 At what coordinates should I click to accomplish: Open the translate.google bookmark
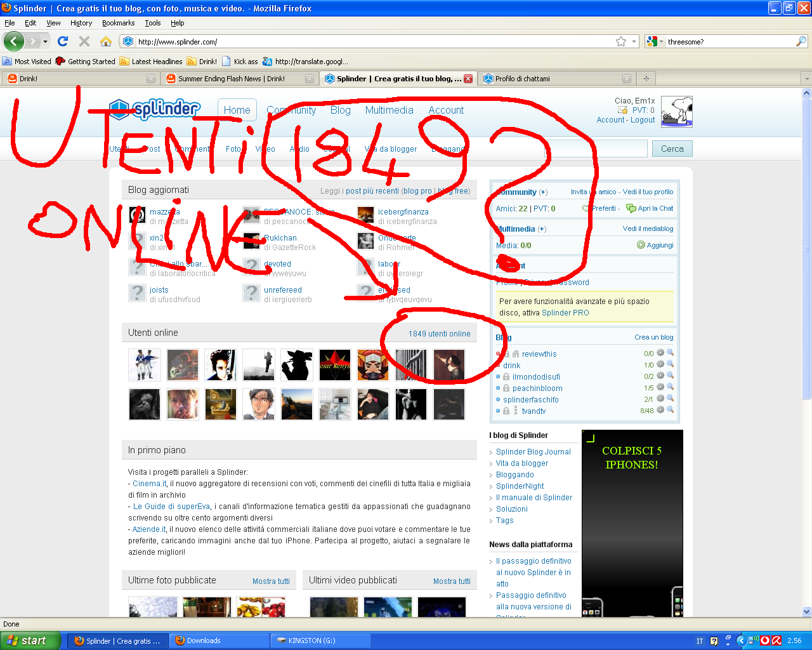[305, 62]
